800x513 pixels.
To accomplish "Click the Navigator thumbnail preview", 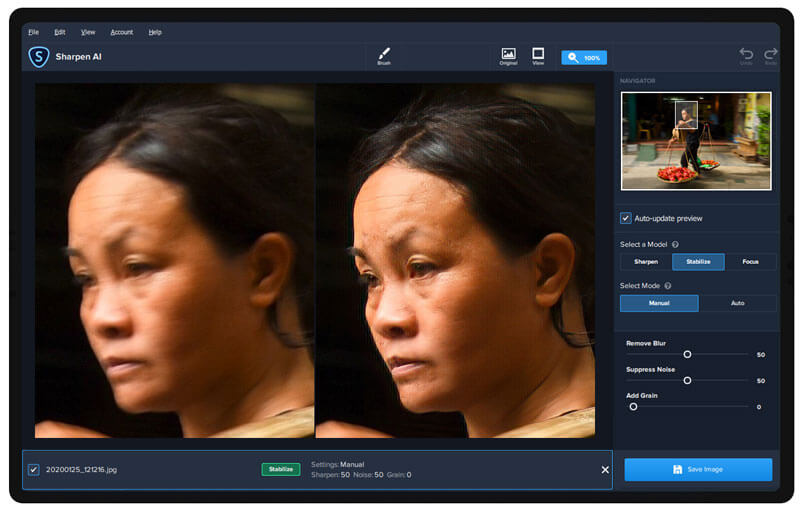I will 696,141.
